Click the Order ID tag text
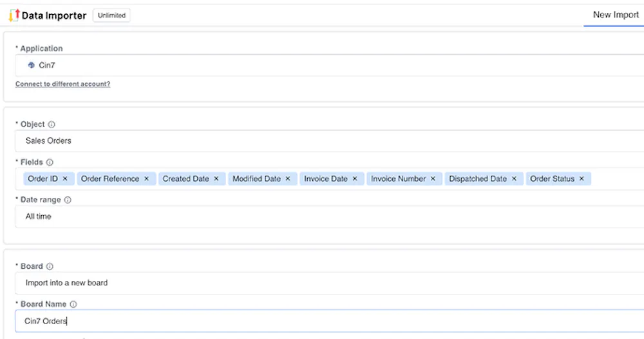The image size is (644, 339). coord(43,179)
